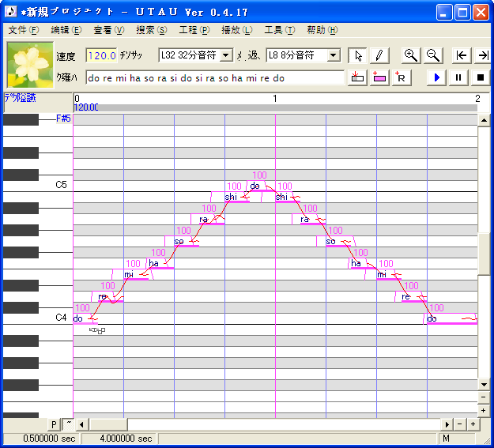Viewport: 494px width, 448px height.
Task: Click the add rest R icon
Action: 402,77
